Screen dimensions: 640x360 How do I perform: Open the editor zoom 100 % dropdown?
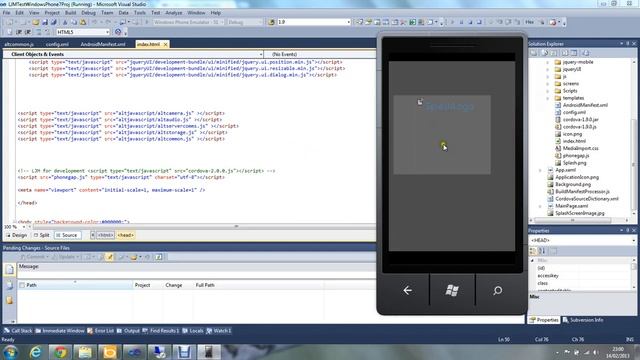[x=14, y=227]
